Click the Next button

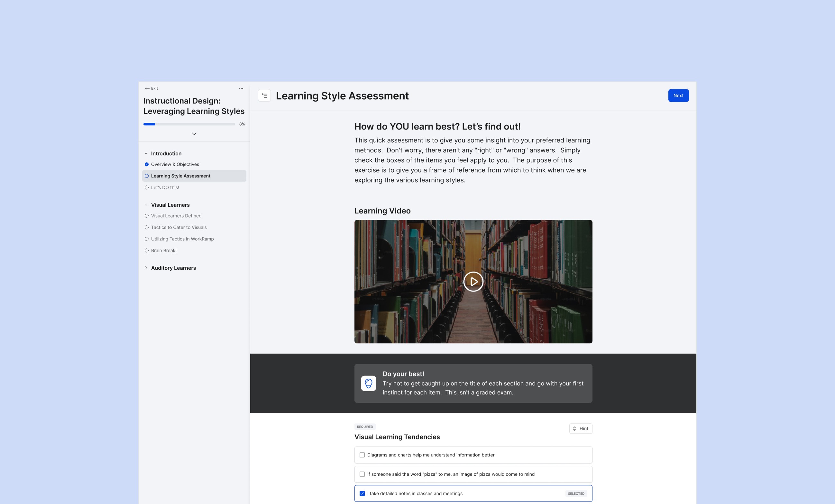(x=678, y=95)
